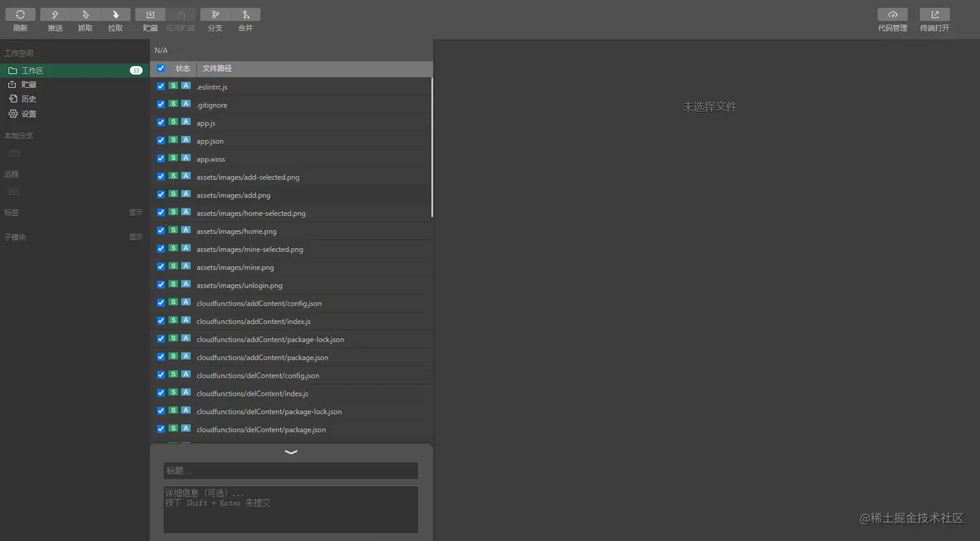The height and width of the screenshot is (541, 980).
Task: Click the file list scrollbar
Action: (x=432, y=148)
